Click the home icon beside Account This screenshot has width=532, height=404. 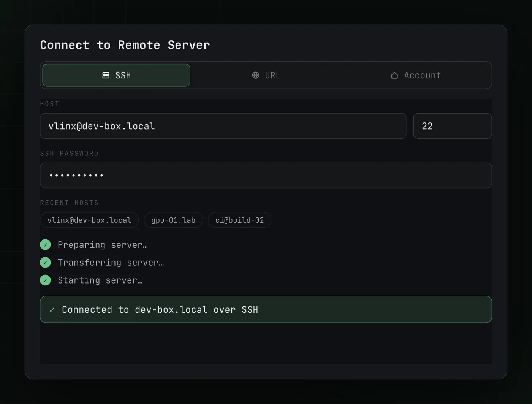point(394,75)
